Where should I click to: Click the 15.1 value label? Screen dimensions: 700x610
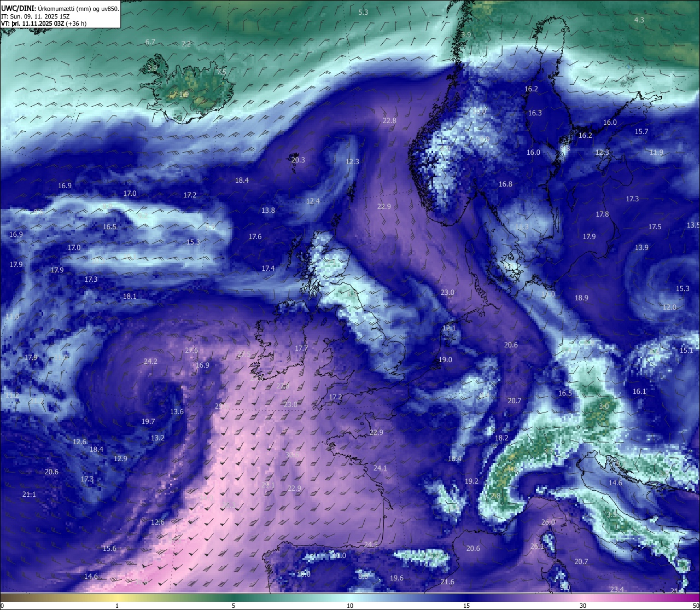[x=686, y=350]
